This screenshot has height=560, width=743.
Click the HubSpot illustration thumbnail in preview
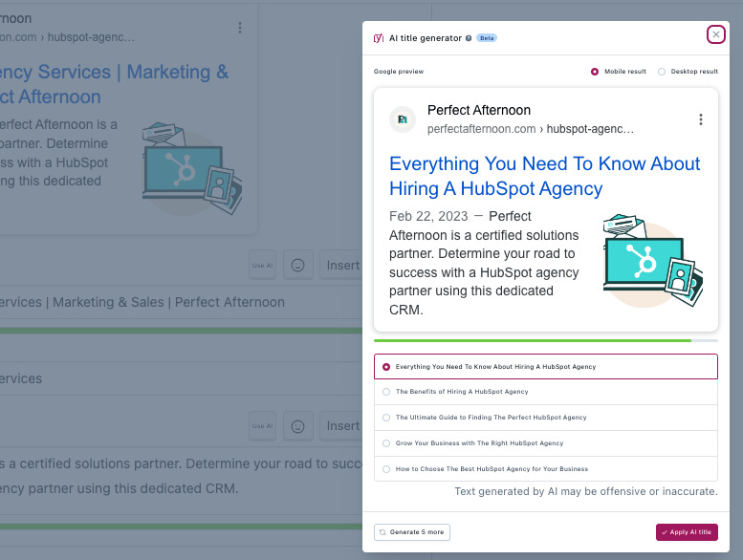pos(653,260)
